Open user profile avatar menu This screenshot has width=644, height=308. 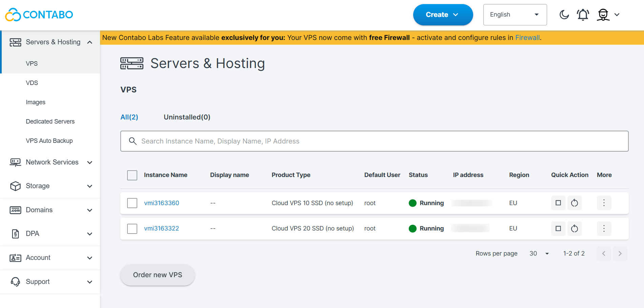(x=603, y=15)
